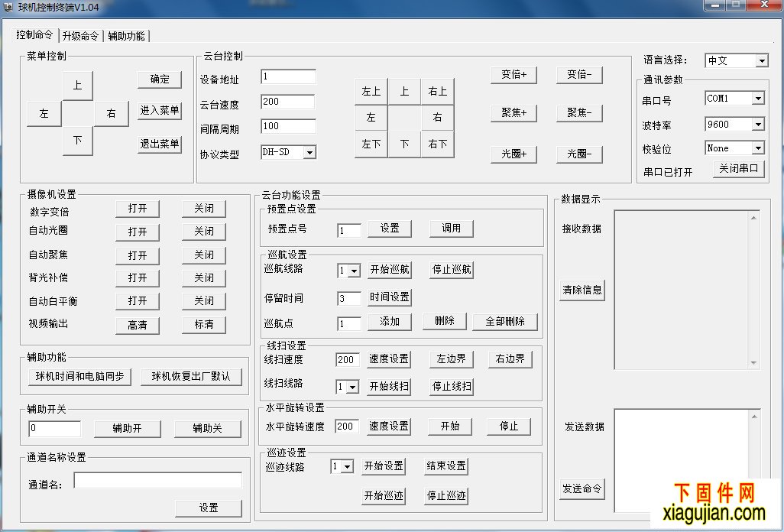Open the 协议类型 DH-SD dropdown

[309, 153]
